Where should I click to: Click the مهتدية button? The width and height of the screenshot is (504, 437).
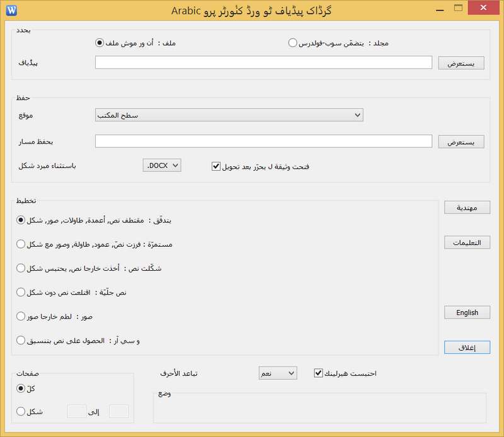tap(467, 207)
